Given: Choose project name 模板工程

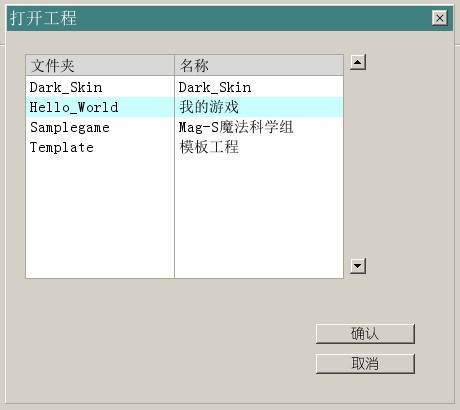Looking at the screenshot, I should tap(209, 147).
